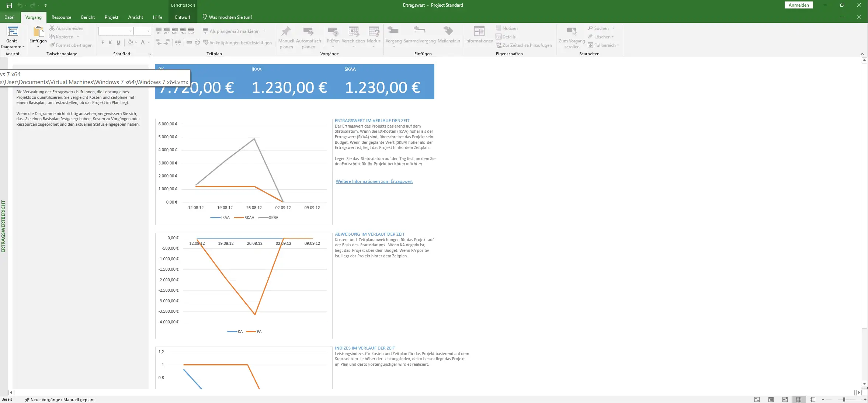Select Team Planner view icon in status bar

tap(785, 399)
